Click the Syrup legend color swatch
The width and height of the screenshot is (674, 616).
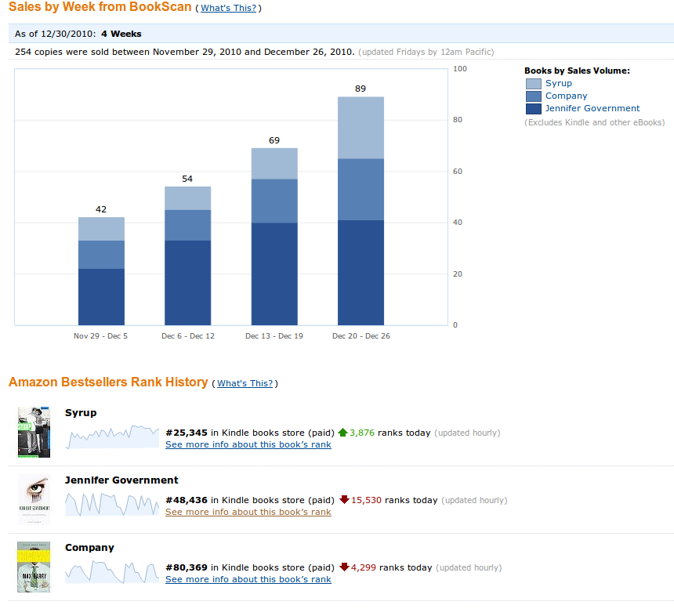click(x=534, y=84)
